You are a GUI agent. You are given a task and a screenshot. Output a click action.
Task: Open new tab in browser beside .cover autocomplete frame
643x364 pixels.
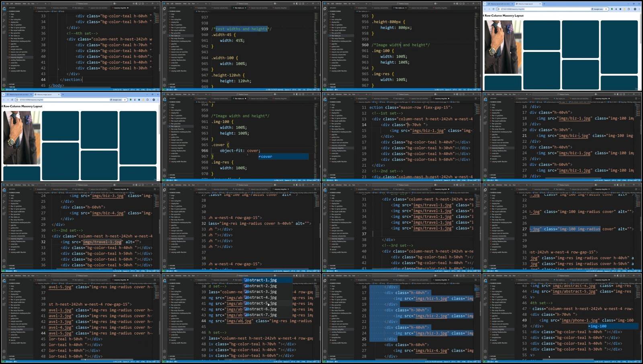click(63, 94)
